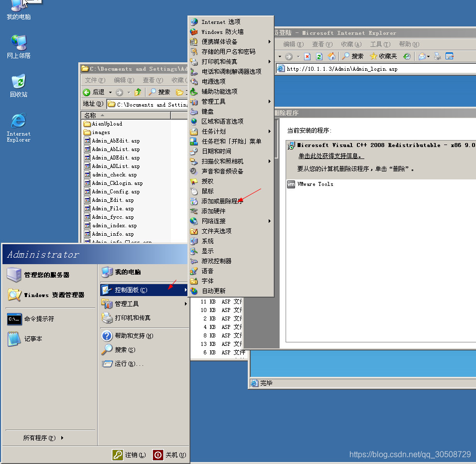Screen dimensions: 476x464
Task: Expand 扫描仪和照相机 submenu
Action: pyautogui.click(x=231, y=161)
